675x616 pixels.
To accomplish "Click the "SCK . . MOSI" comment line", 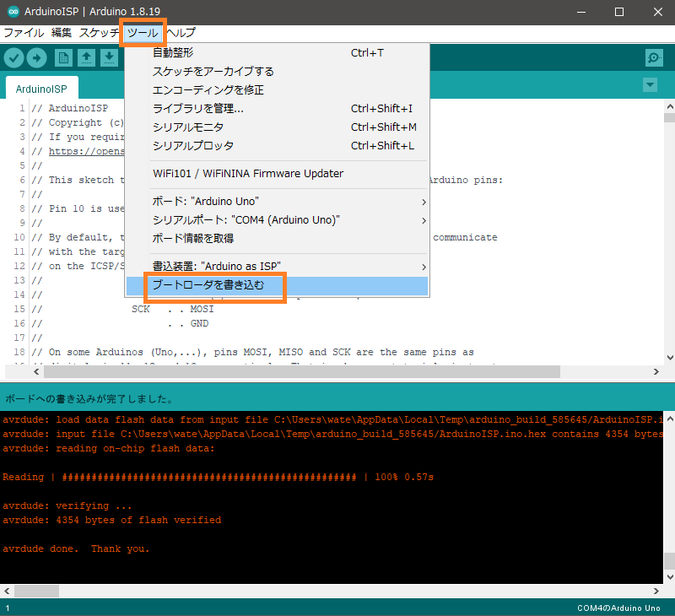I will point(173,309).
